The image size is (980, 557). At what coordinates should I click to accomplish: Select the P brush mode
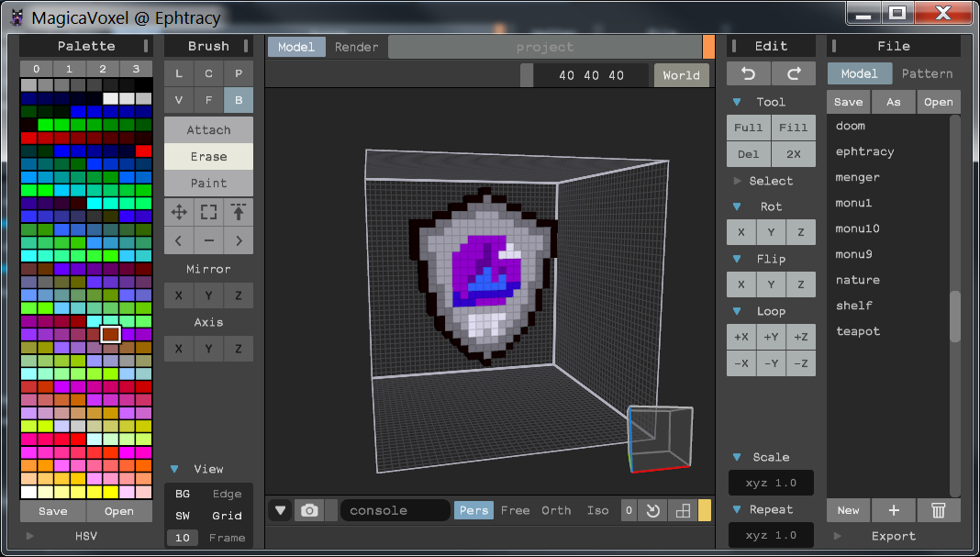239,73
